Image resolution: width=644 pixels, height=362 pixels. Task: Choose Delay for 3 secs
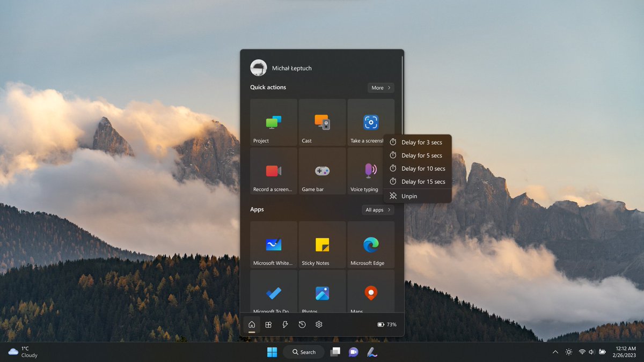pyautogui.click(x=417, y=142)
